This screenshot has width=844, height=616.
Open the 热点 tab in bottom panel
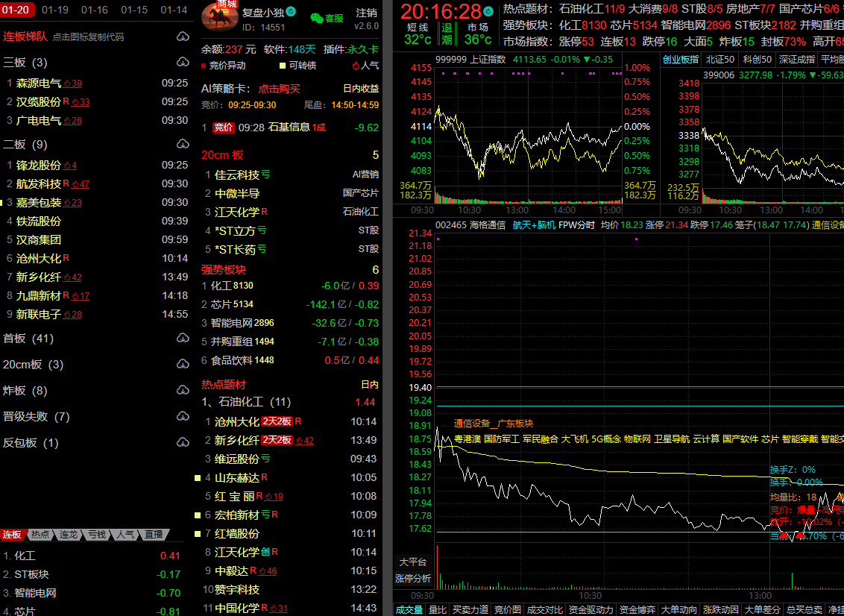(x=40, y=535)
